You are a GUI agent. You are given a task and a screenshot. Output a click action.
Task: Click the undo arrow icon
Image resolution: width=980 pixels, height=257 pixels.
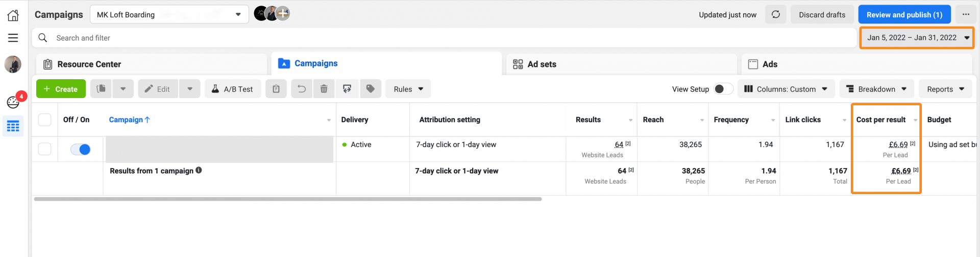pos(302,89)
